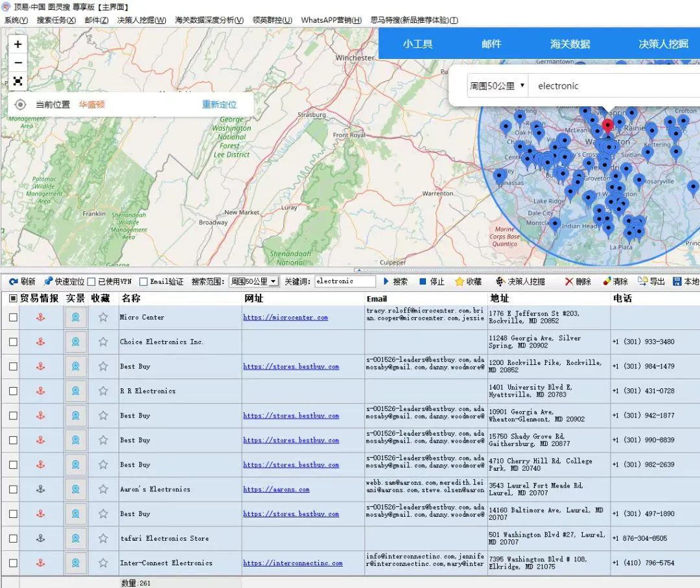The height and width of the screenshot is (588, 700).
Task: Zoom in the map with plus button
Action: [18, 44]
